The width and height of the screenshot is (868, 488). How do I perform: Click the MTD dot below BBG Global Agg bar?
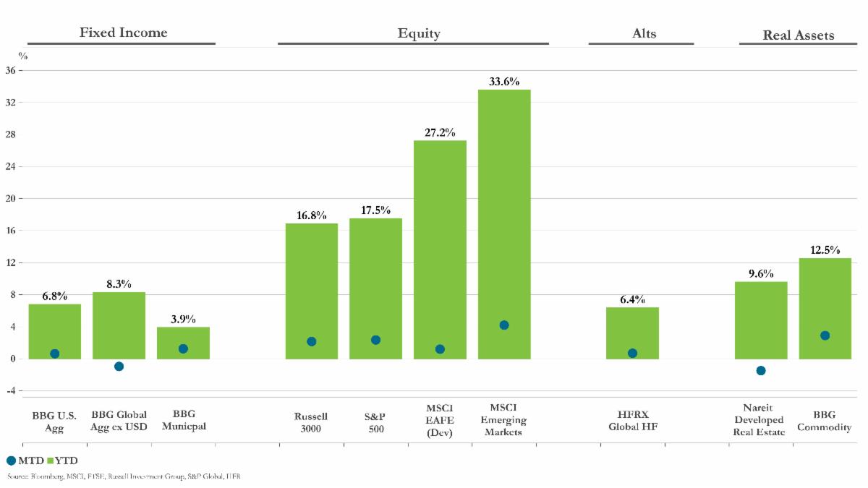pyautogui.click(x=119, y=367)
